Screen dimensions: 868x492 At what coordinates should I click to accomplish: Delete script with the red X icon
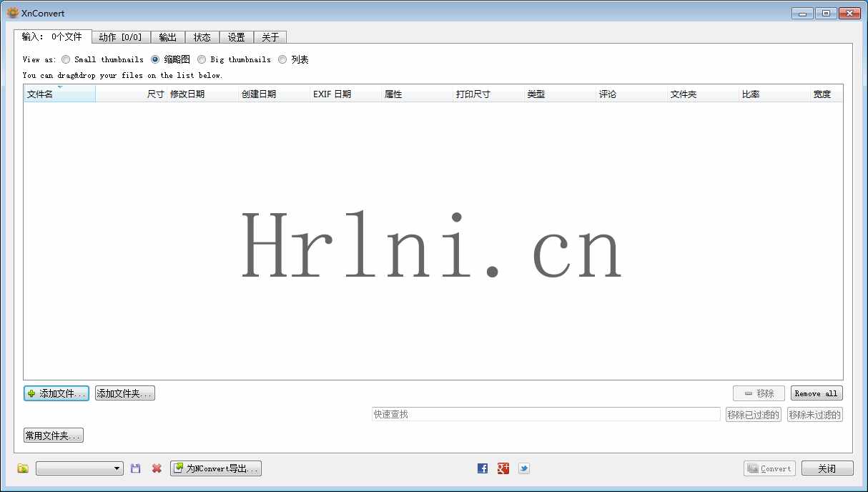(x=157, y=468)
